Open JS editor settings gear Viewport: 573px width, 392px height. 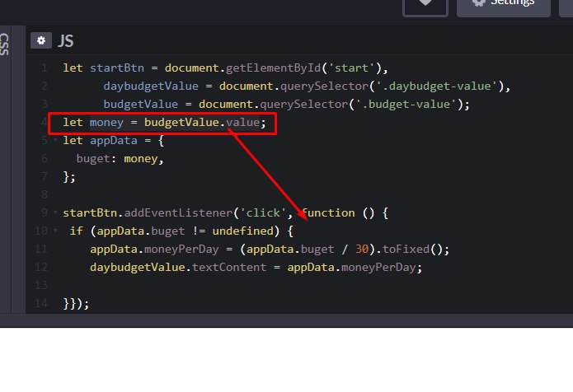[41, 40]
